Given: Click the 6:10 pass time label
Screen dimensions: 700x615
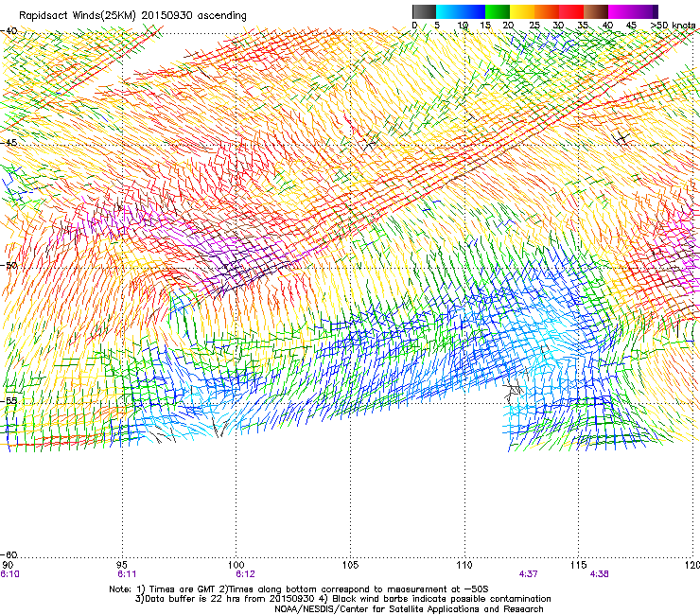Looking at the screenshot, I should (x=9, y=574).
